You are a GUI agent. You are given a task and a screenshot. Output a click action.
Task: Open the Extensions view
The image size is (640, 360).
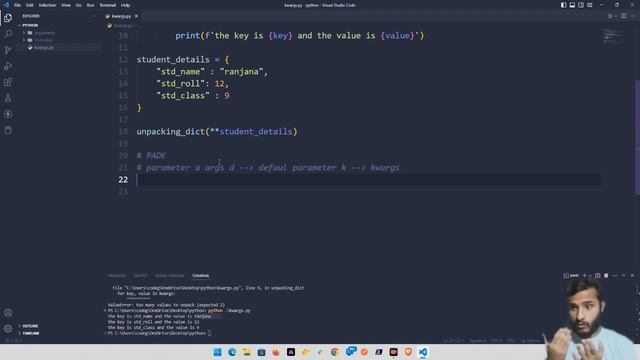coord(8,82)
